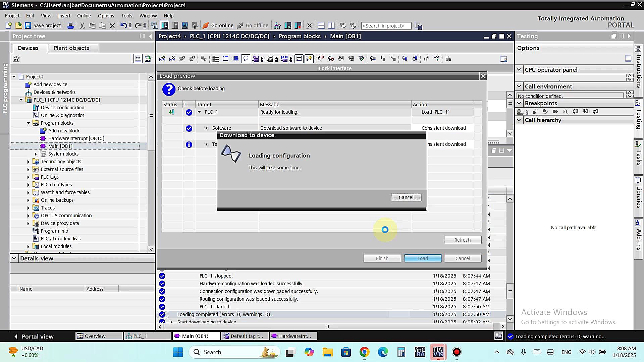Viewport: 644px width, 362px height.
Task: Open Google Chrome from the taskbar
Action: tap(364, 352)
